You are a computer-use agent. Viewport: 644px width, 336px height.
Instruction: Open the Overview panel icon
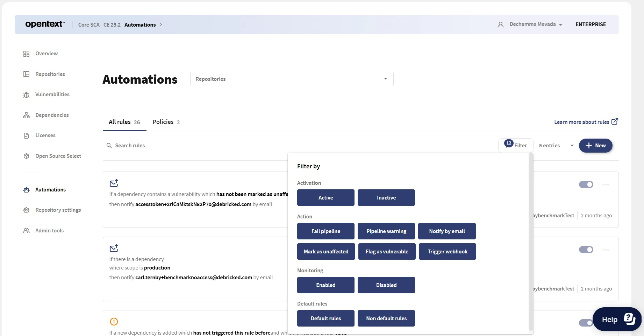26,53
